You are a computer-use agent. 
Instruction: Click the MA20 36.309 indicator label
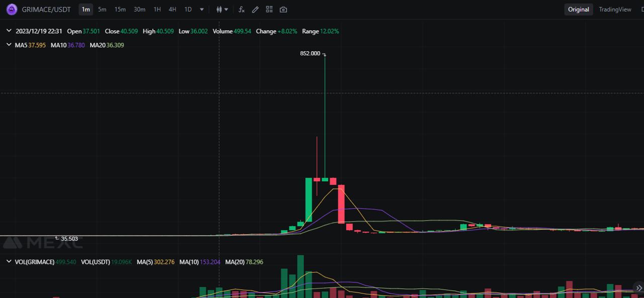tap(107, 45)
